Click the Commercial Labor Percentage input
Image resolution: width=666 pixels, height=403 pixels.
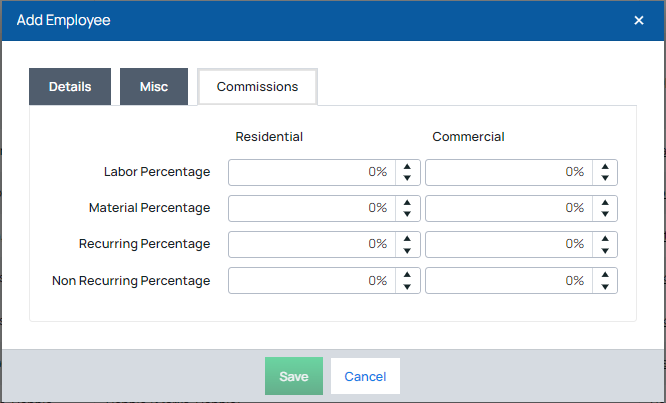(508, 172)
